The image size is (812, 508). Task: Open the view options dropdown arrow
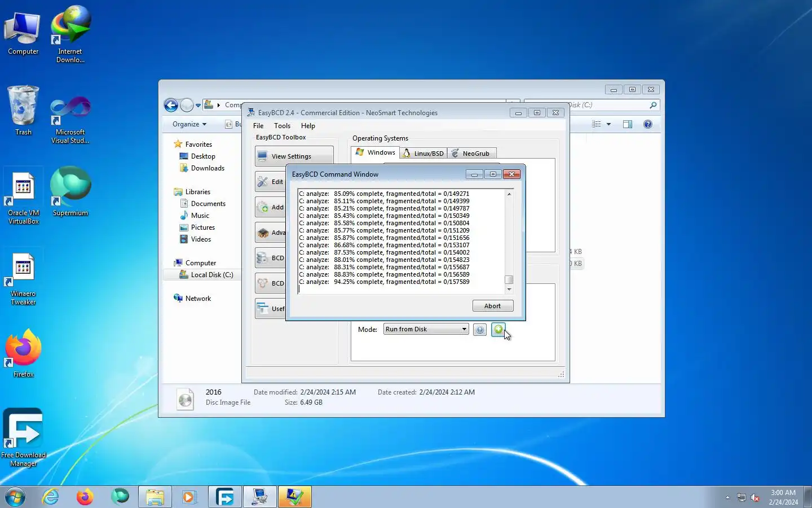point(608,124)
